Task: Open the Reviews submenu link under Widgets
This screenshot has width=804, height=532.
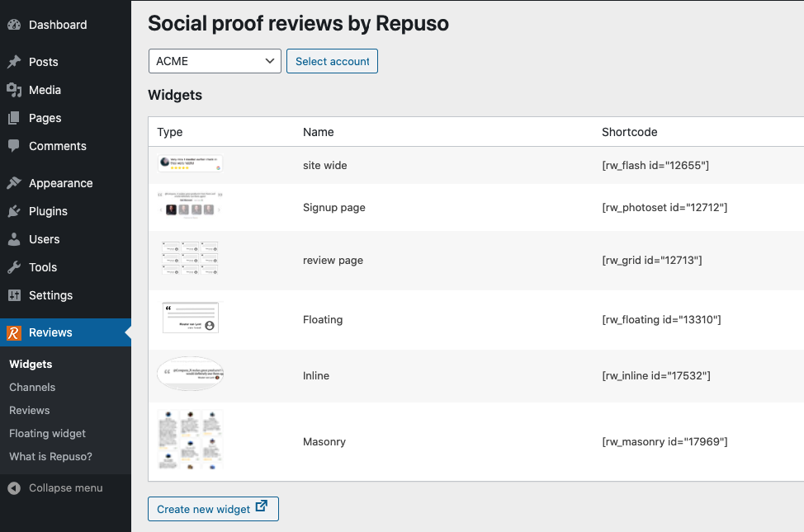Action: (29, 411)
